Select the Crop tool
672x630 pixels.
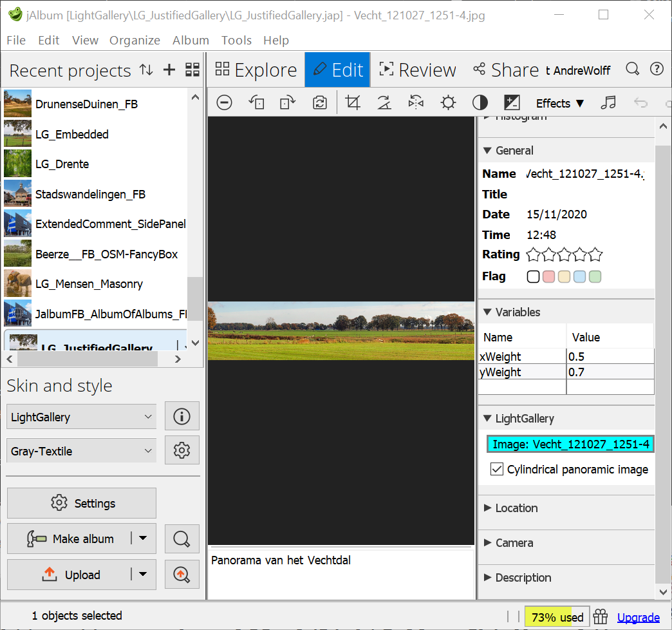point(353,103)
